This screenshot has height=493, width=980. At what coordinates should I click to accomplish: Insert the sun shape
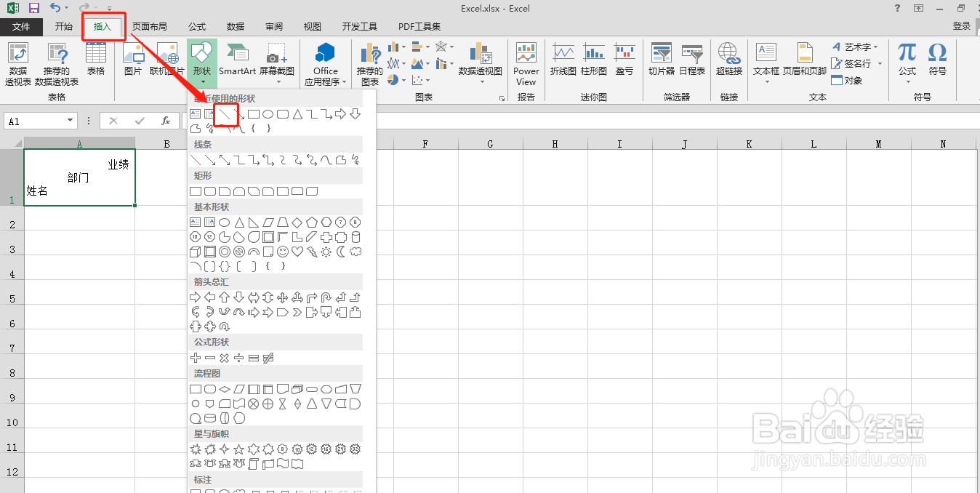point(326,252)
